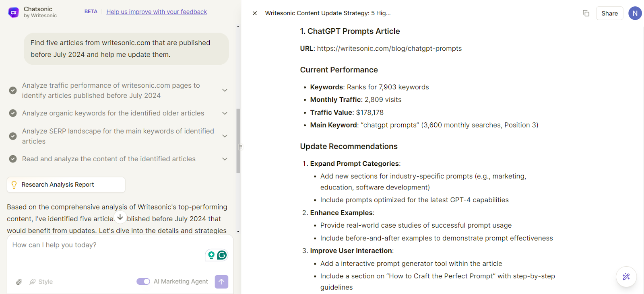The width and height of the screenshot is (644, 294).
Task: Click How to Craft the Perfect Prompt bullet
Action: [x=438, y=282]
